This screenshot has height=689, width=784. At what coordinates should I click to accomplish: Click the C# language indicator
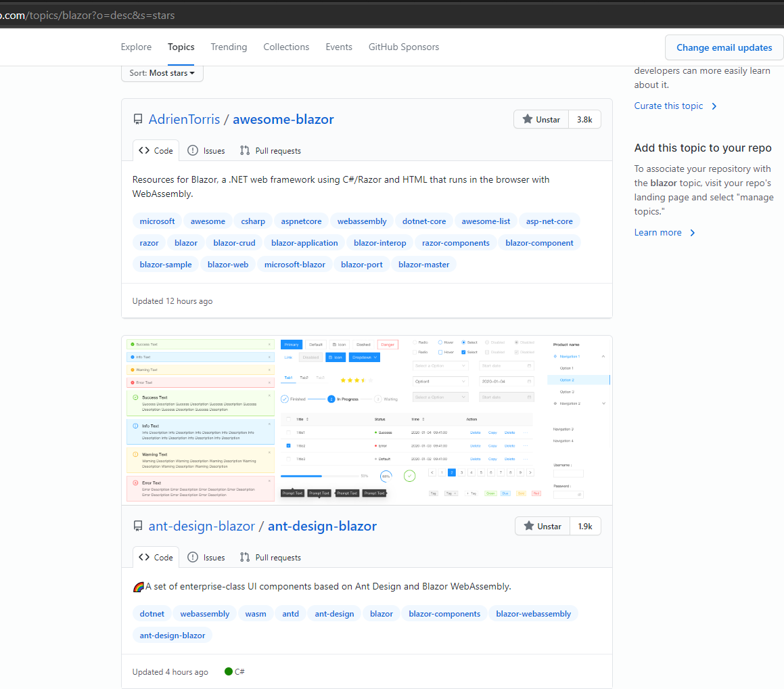tap(235, 672)
